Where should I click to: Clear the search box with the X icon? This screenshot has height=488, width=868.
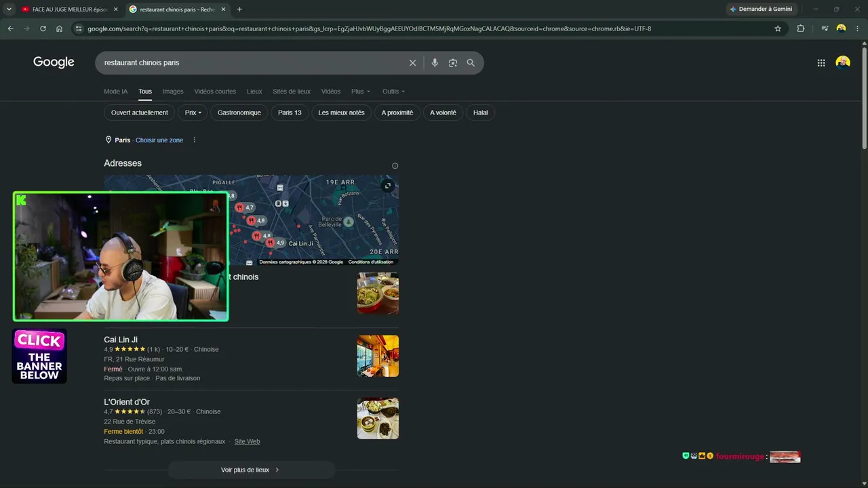(412, 63)
